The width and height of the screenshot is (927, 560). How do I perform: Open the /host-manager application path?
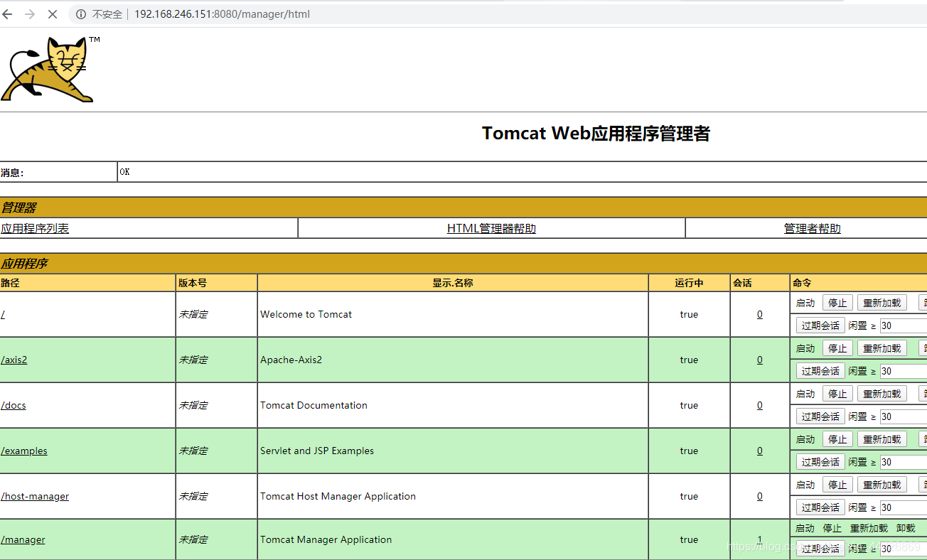tap(35, 496)
